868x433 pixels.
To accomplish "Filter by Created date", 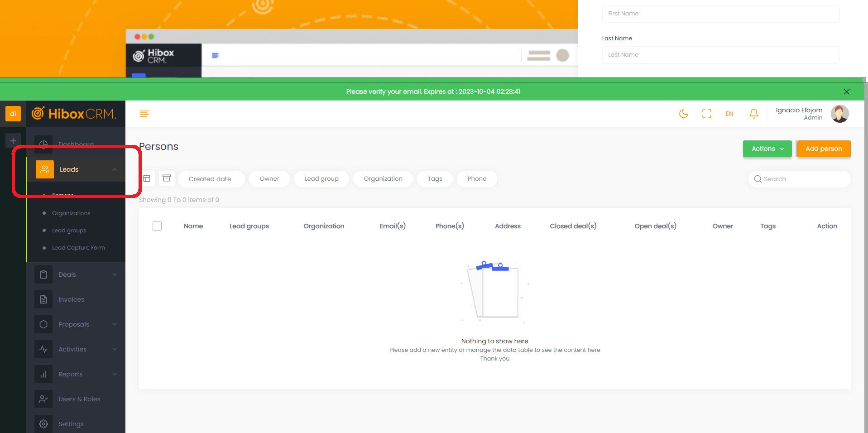I will pyautogui.click(x=210, y=179).
